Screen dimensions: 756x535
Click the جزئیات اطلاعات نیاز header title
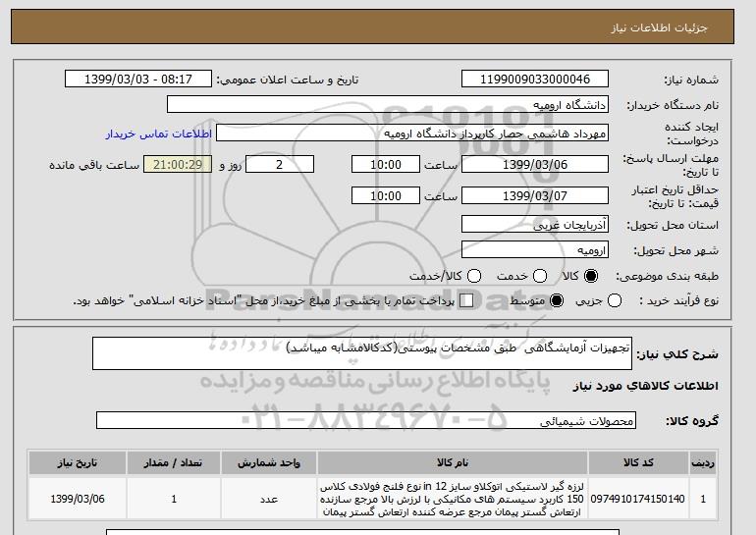point(659,27)
